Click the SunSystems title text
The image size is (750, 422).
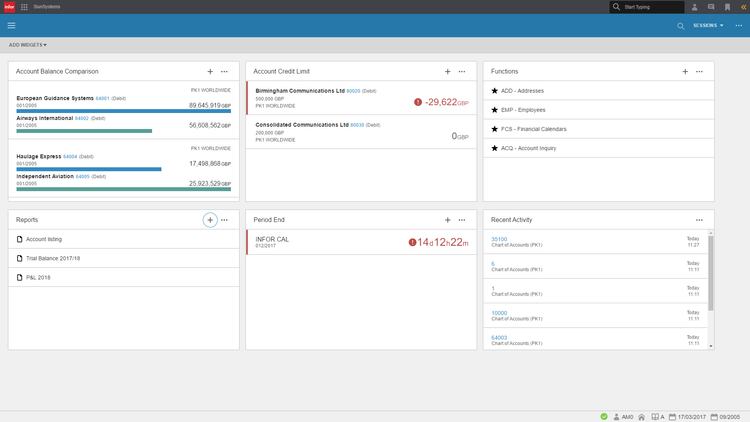tap(47, 7)
